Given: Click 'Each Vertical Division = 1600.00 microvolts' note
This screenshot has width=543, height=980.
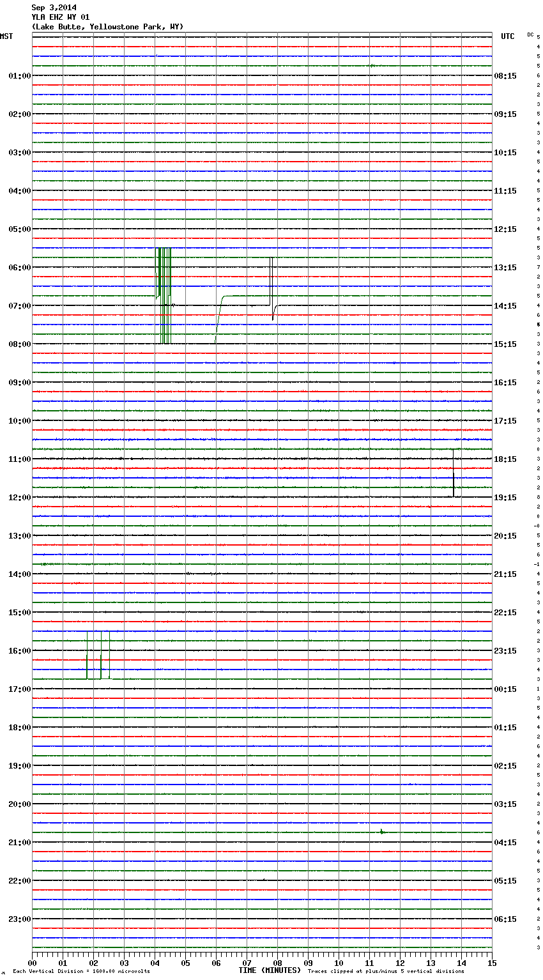Looking at the screenshot, I should pos(81,971).
